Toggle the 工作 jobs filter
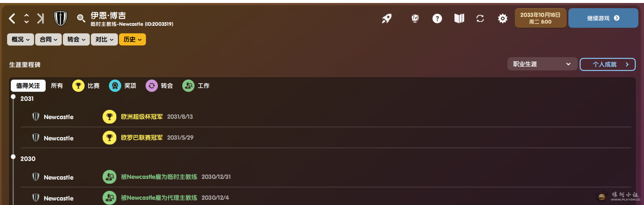 (196, 86)
